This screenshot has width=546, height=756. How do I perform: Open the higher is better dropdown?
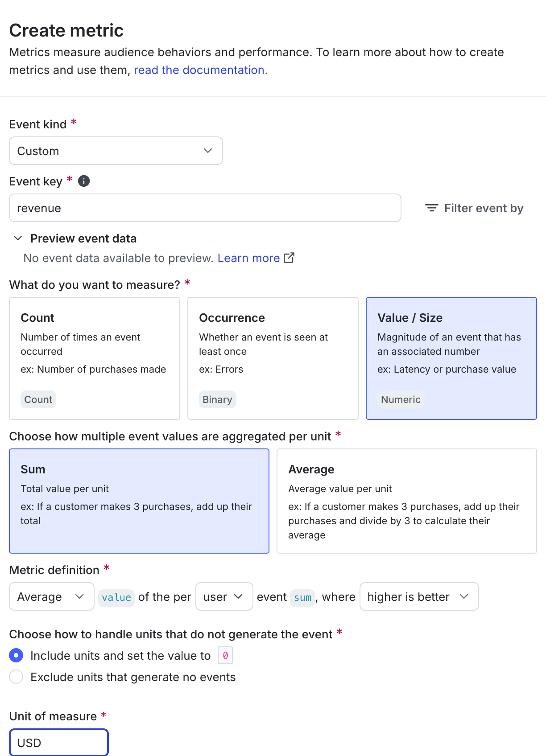tap(418, 596)
